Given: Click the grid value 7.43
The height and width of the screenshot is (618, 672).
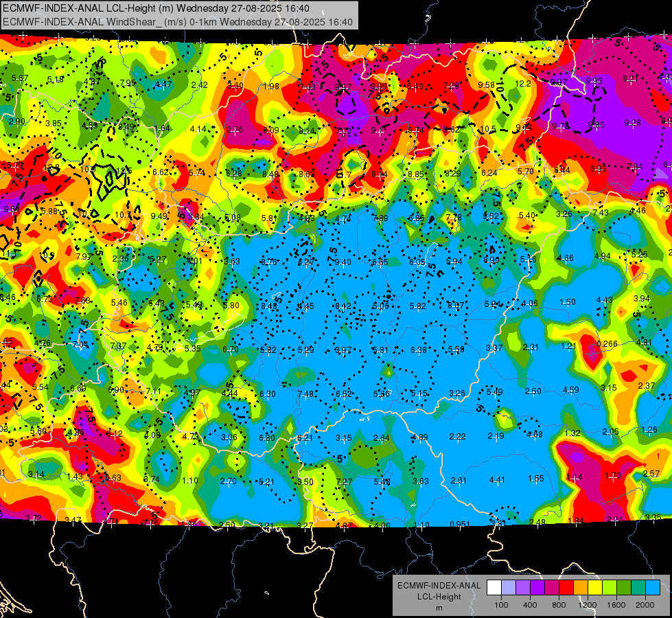Looking at the screenshot, I should click(601, 213).
